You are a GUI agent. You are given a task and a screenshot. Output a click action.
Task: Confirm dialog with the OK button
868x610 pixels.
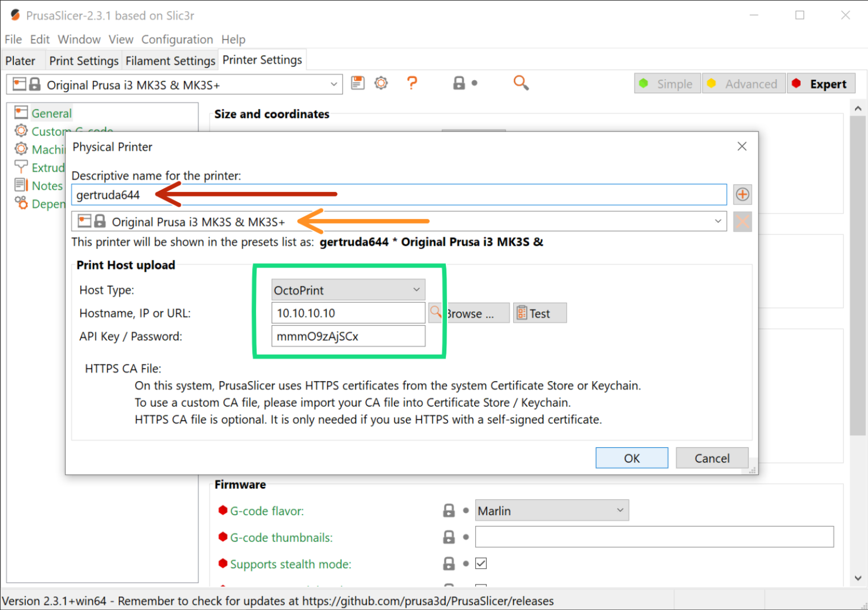[x=631, y=457]
